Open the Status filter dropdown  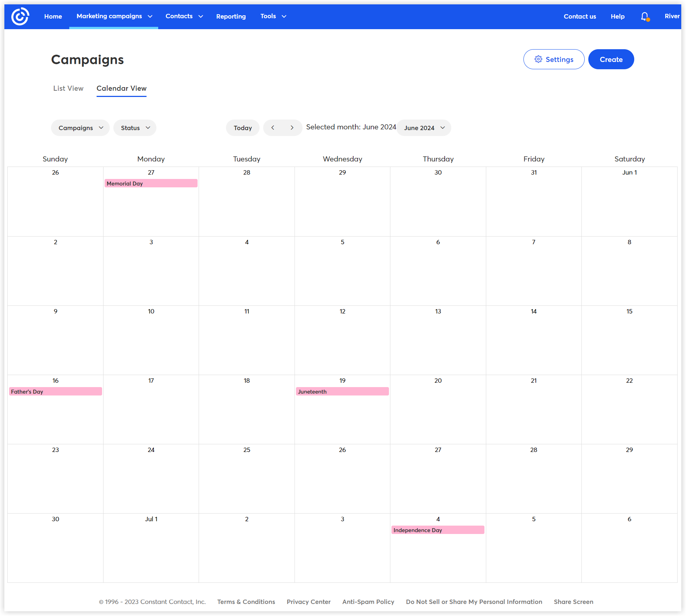(x=135, y=128)
